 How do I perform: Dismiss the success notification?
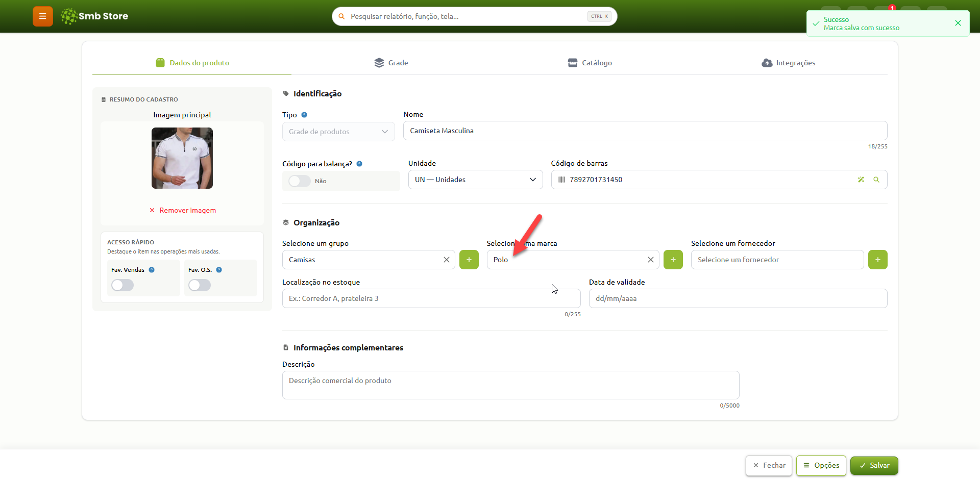[958, 23]
